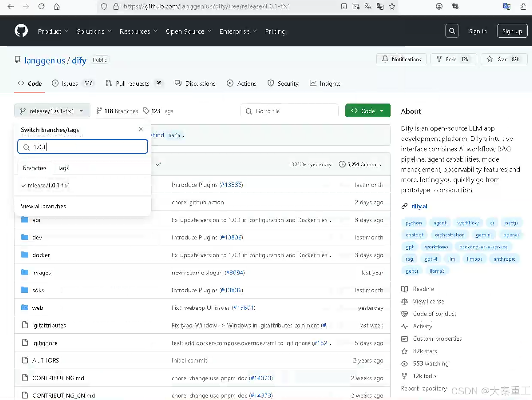Switch to the Discussions tab
The height and width of the screenshot is (400, 532).
tap(195, 83)
